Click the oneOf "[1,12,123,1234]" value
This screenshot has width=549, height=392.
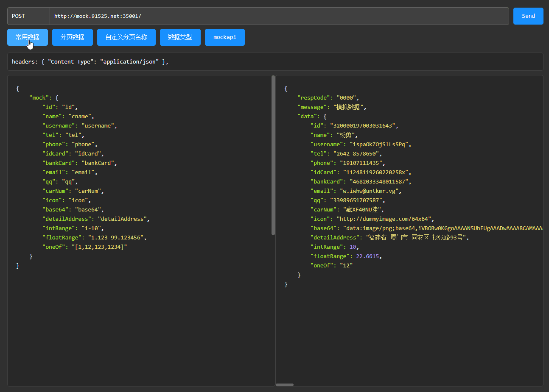coord(99,247)
